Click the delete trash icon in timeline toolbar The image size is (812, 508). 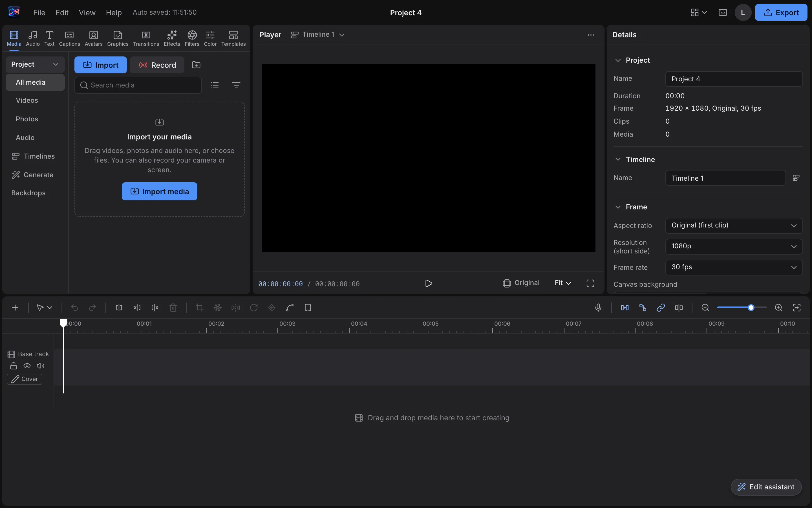point(173,308)
